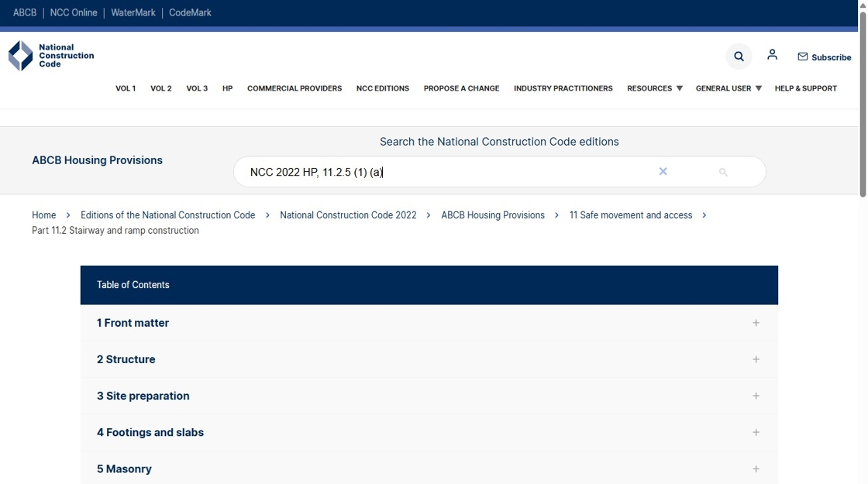Expand the General User dropdown menu

[x=728, y=88]
